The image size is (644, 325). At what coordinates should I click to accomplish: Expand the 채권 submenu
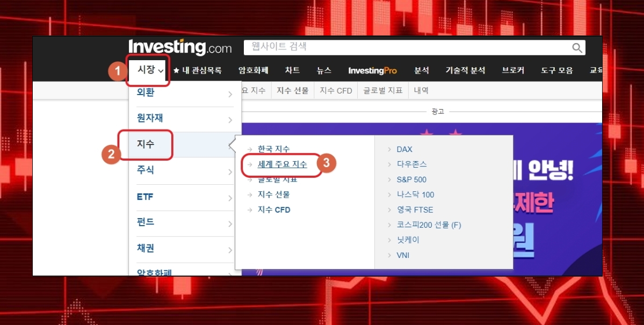(185, 249)
